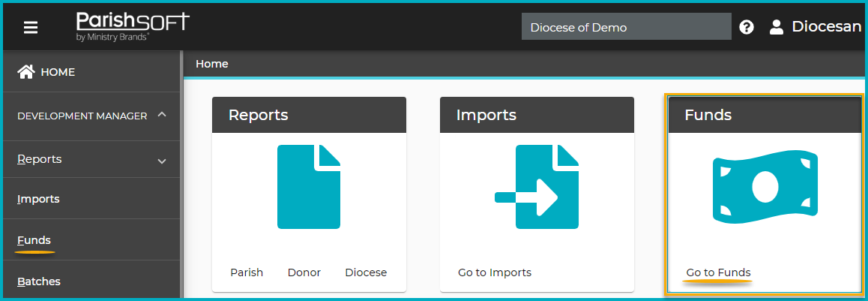The width and height of the screenshot is (868, 301).
Task: Open Parish reports link
Action: coord(247,272)
